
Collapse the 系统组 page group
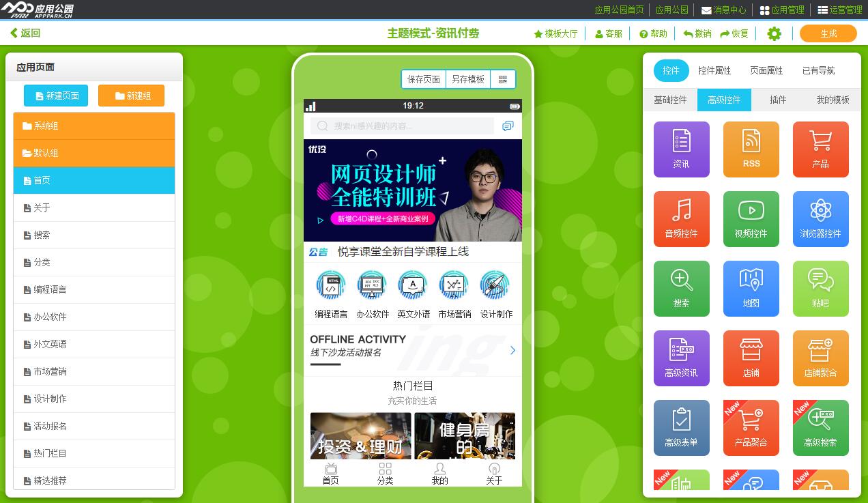[93, 126]
